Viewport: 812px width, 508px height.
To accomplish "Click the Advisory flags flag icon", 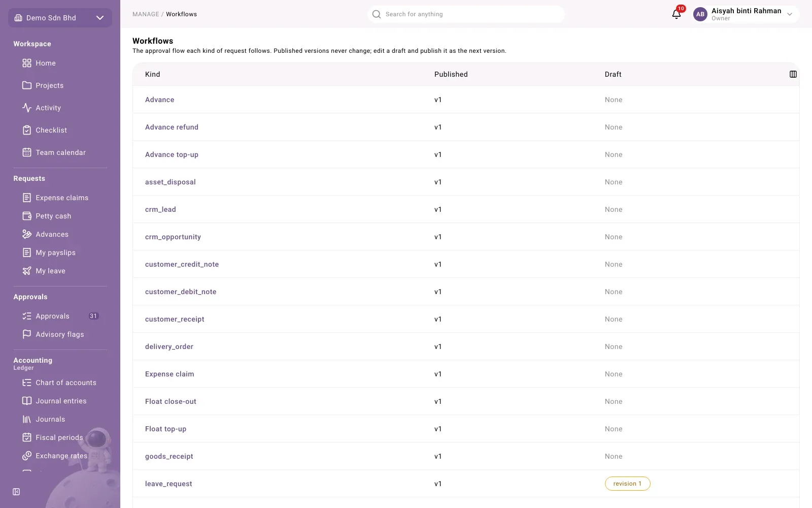I will (x=27, y=334).
